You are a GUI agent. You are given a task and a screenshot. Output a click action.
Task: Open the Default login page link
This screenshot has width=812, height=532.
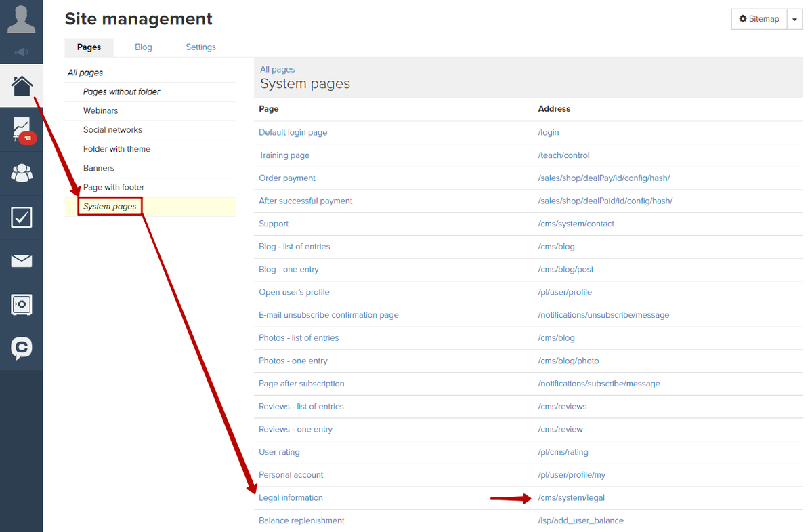[293, 133]
